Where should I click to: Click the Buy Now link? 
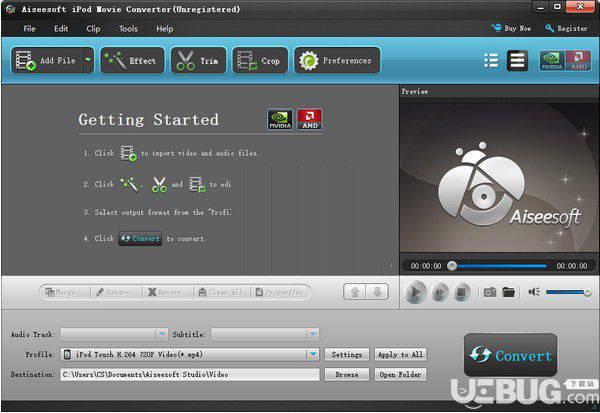tap(511, 28)
